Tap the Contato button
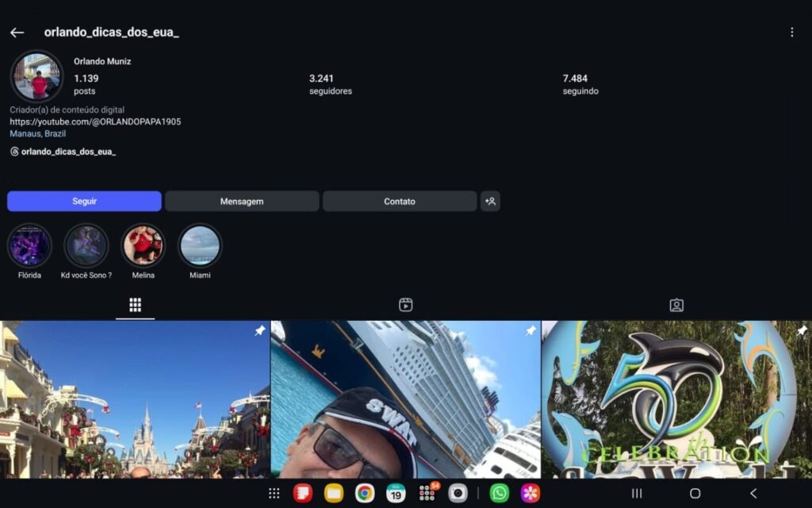Viewport: 812px width, 508px height. tap(400, 202)
